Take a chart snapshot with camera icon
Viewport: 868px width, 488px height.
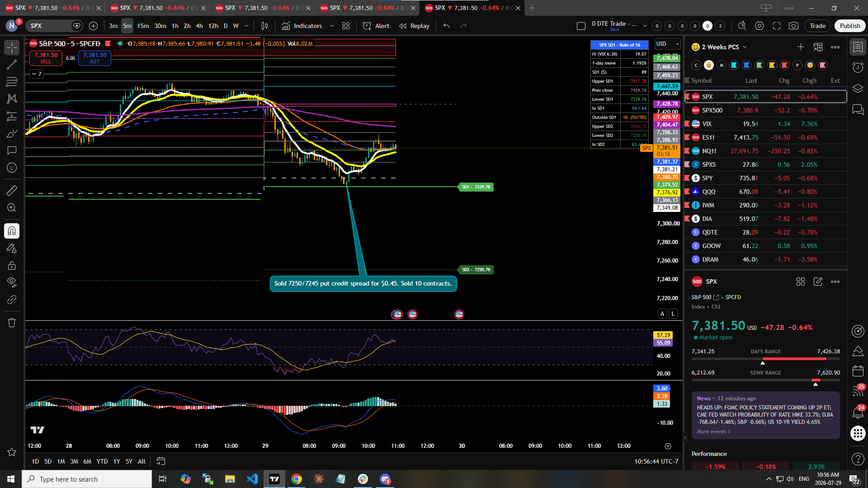coord(793,26)
